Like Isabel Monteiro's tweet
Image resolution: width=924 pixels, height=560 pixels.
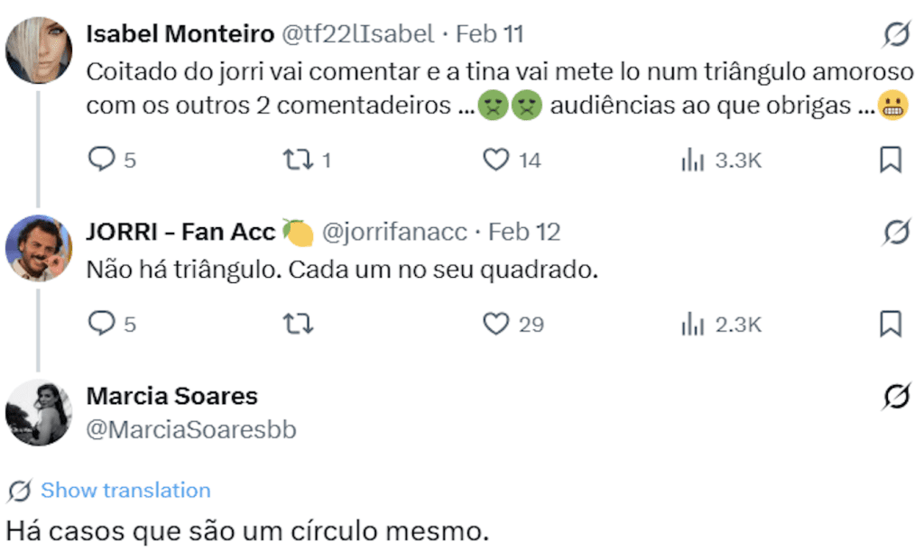click(x=496, y=161)
